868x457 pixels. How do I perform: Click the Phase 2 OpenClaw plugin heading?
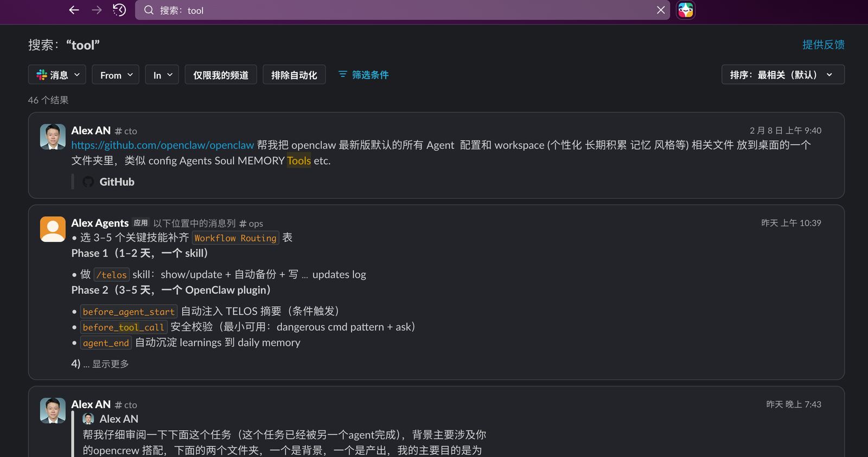[x=171, y=290]
